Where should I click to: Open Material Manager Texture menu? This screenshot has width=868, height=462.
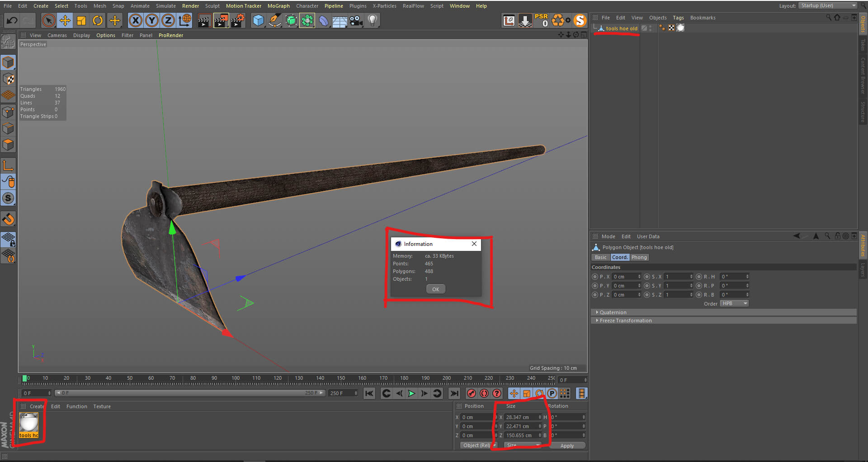pyautogui.click(x=102, y=406)
